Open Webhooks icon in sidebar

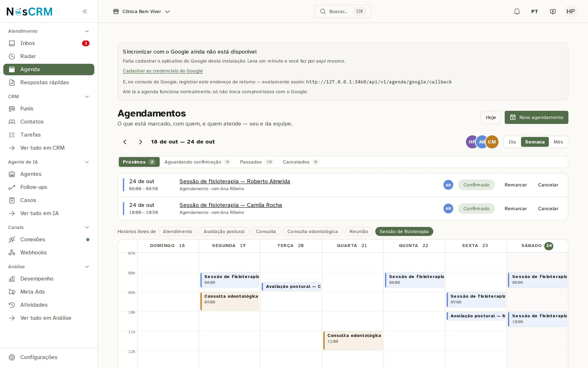pos(12,253)
